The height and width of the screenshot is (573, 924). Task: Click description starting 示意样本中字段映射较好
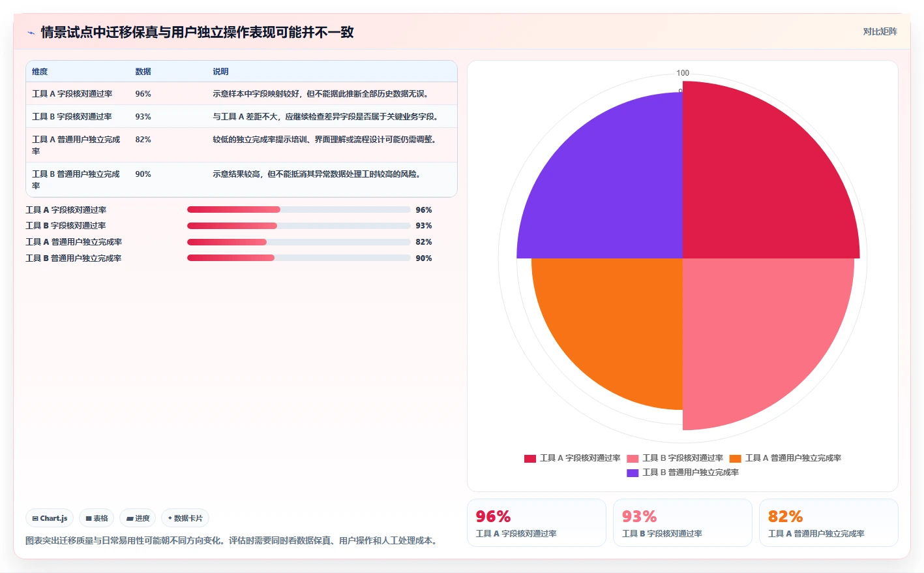coord(322,94)
